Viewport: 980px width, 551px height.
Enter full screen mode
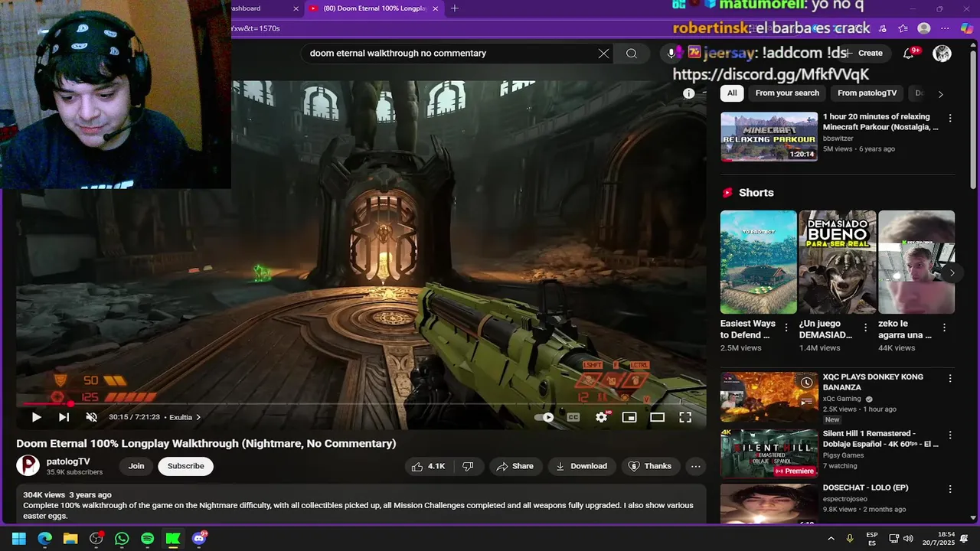click(x=685, y=417)
